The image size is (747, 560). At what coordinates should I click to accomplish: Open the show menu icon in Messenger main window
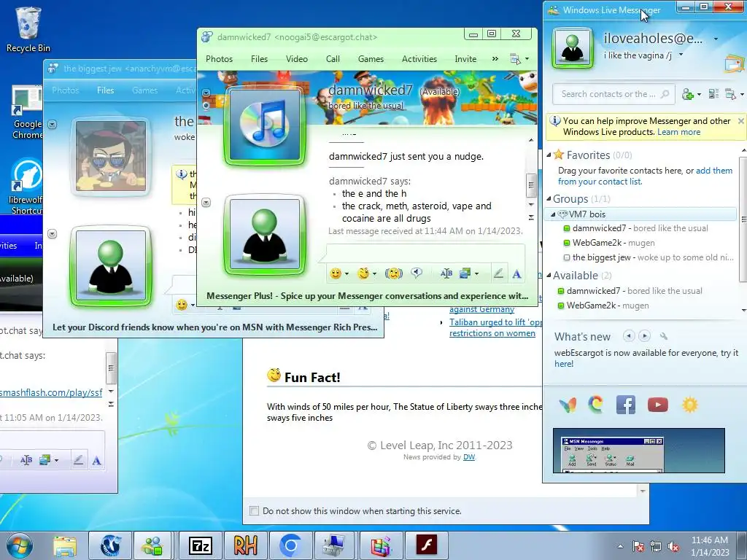tap(730, 94)
